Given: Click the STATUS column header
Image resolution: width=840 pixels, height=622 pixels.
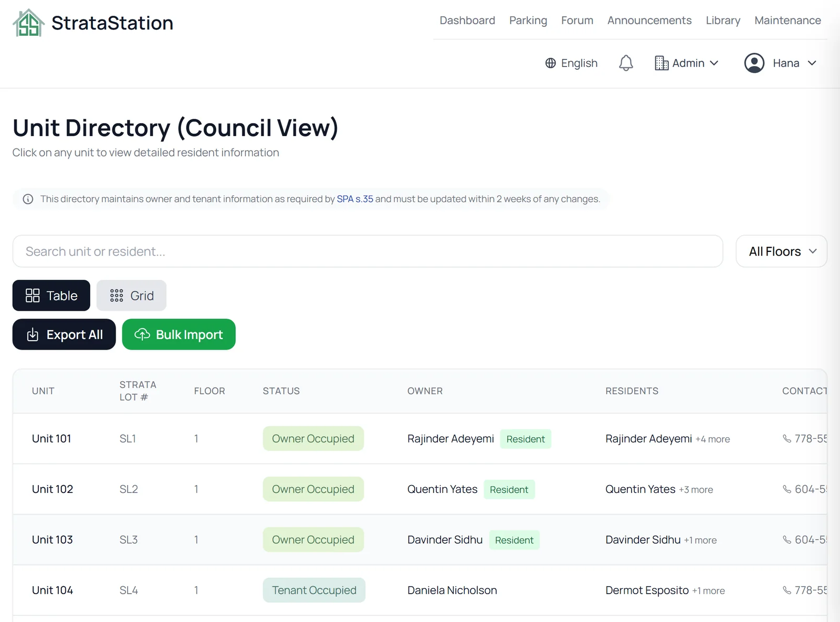Looking at the screenshot, I should pos(281,391).
